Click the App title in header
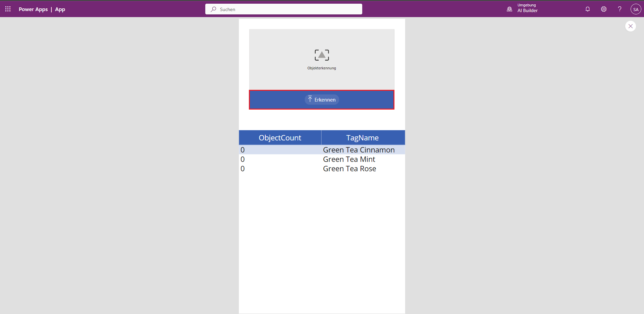The height and width of the screenshot is (314, 644). click(x=60, y=9)
